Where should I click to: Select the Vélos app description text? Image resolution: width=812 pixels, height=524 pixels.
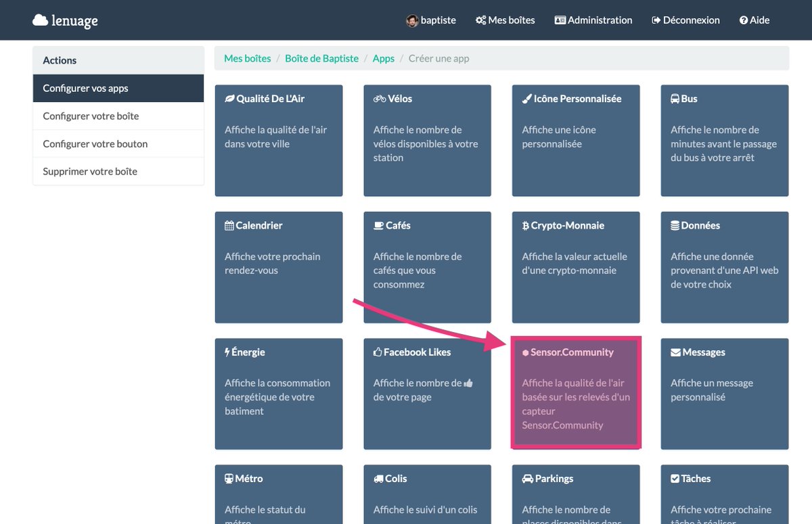pyautogui.click(x=426, y=143)
